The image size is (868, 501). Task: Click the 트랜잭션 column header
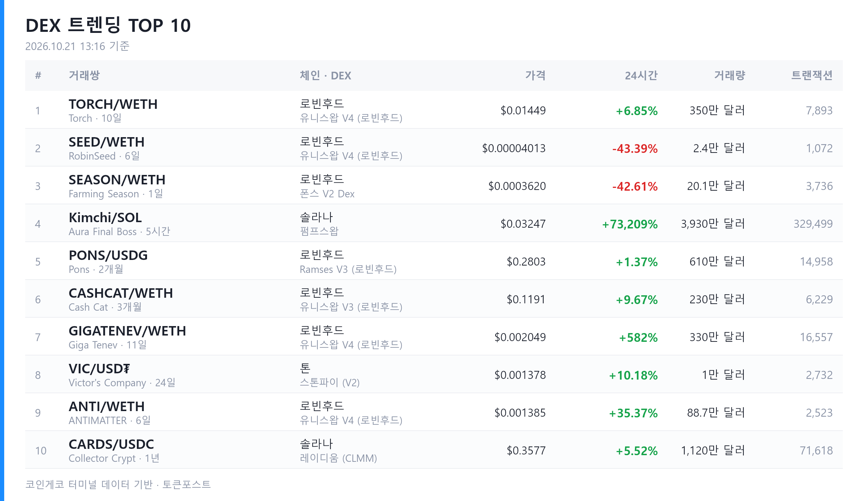click(812, 75)
